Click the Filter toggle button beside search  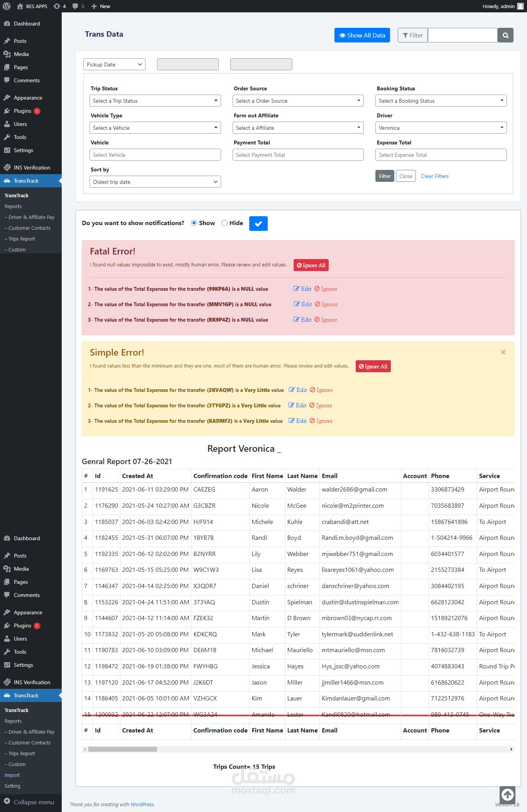point(413,35)
